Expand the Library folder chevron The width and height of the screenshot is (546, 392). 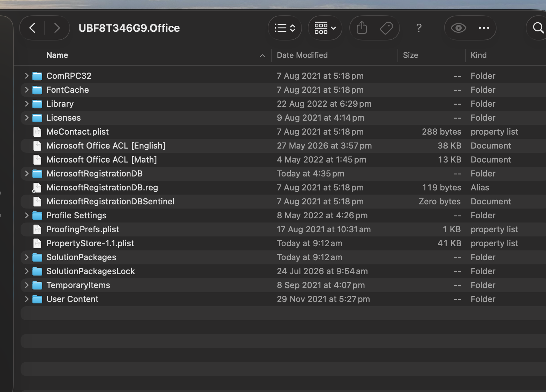pos(26,104)
